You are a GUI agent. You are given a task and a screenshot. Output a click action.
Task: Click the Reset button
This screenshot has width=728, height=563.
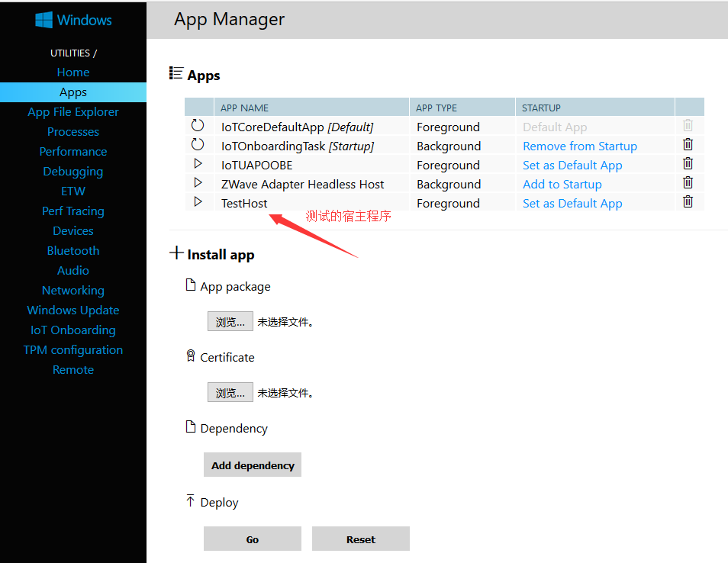pyautogui.click(x=361, y=539)
